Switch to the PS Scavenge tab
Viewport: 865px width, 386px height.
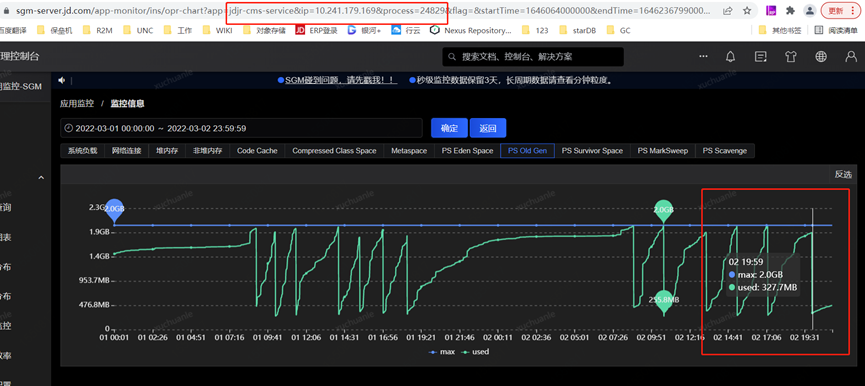click(724, 151)
